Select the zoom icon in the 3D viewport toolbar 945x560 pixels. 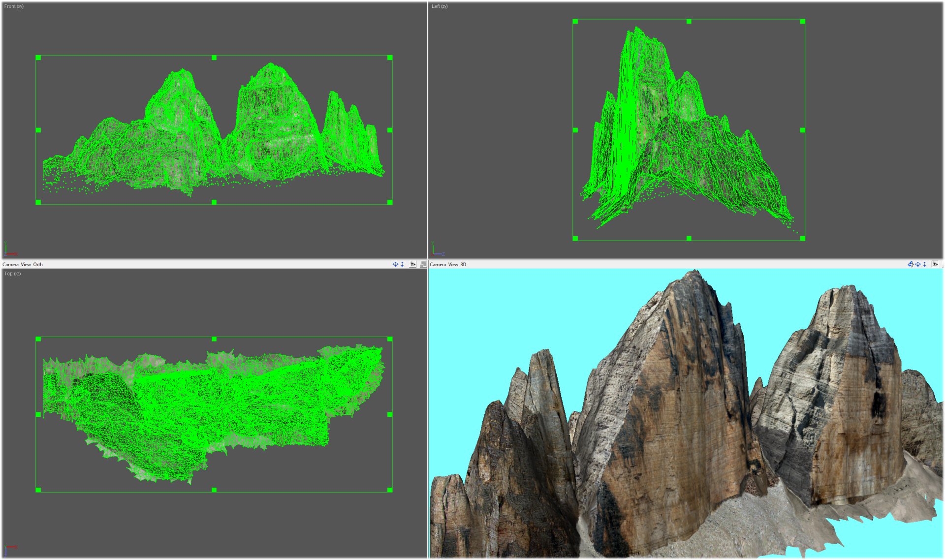(925, 264)
